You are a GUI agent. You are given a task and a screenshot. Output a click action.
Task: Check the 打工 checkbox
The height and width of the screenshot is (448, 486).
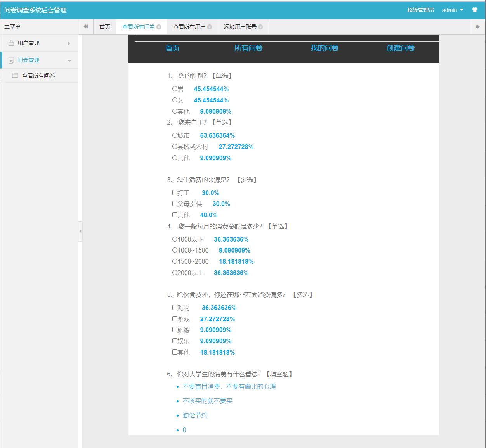[x=175, y=192]
